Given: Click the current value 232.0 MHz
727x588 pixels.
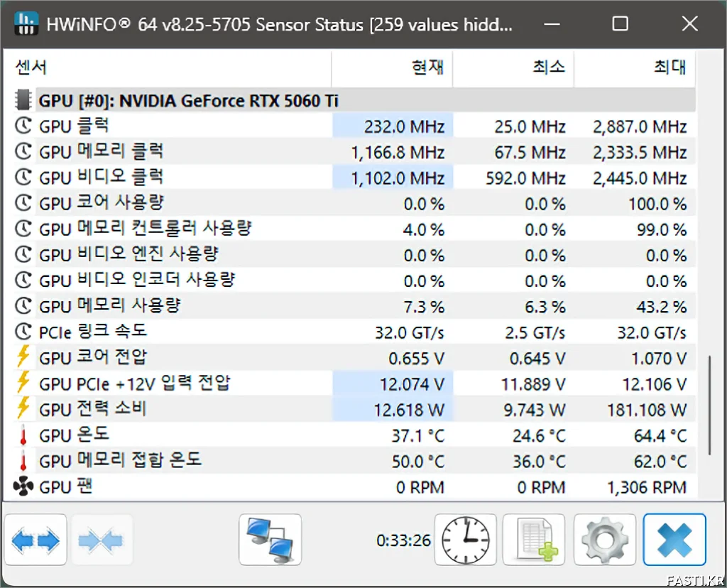Looking at the screenshot, I should coord(404,126).
